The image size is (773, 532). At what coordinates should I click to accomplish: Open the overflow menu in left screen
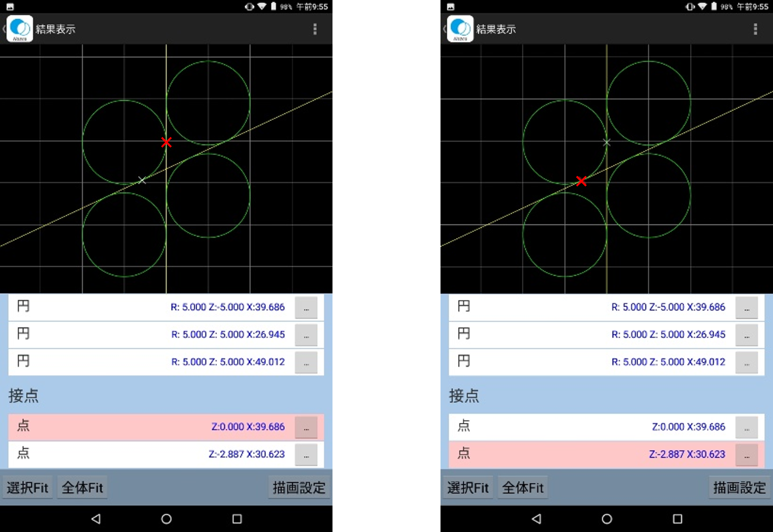pos(315,29)
